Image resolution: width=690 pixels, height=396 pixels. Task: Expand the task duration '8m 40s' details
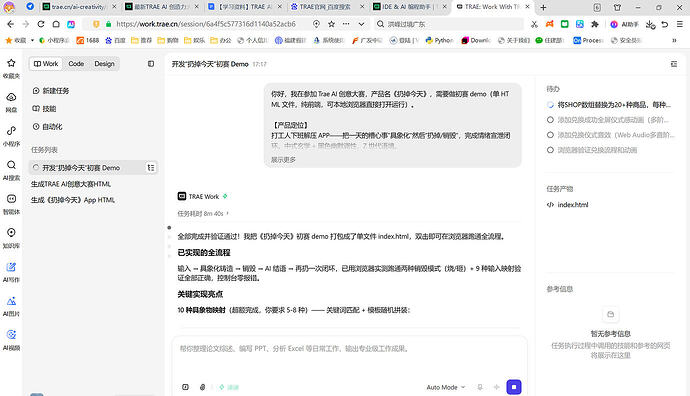tap(203, 213)
